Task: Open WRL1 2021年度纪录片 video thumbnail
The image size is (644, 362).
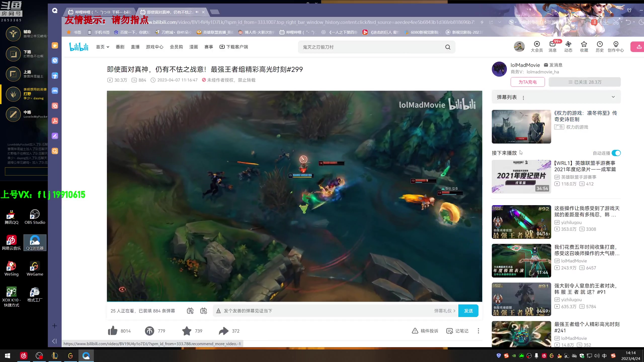Action: 521,177
